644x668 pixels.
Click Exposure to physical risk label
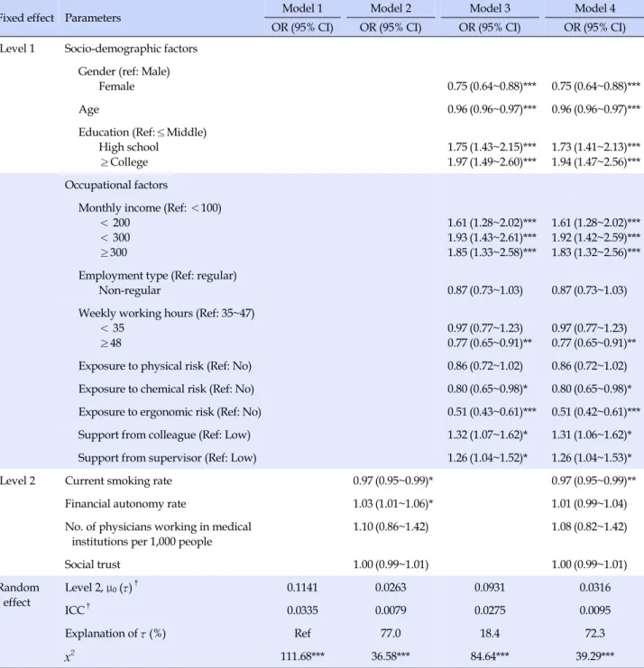[164, 366]
